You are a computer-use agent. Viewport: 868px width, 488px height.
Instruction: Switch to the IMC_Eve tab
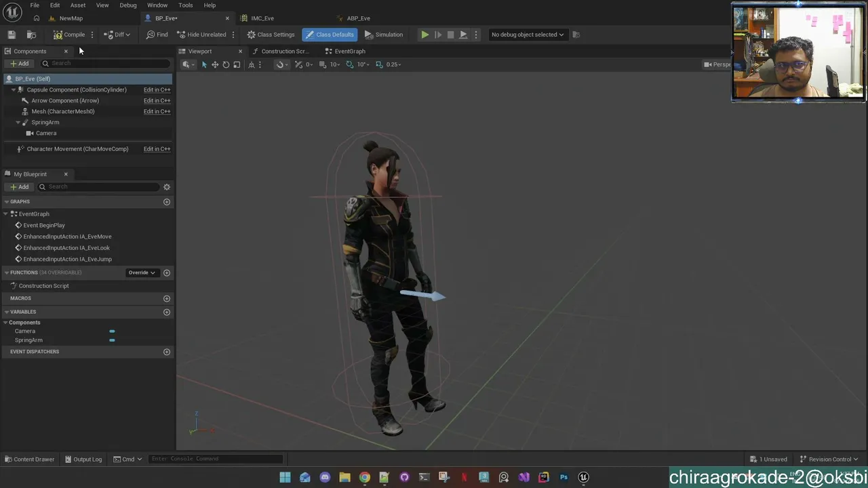[262, 18]
